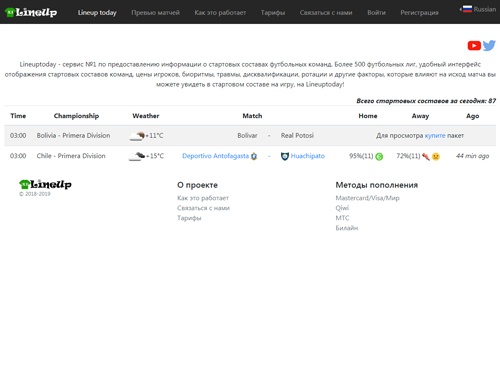Click the weather icon in the Chile row
The image size is (500, 375).
(137, 156)
